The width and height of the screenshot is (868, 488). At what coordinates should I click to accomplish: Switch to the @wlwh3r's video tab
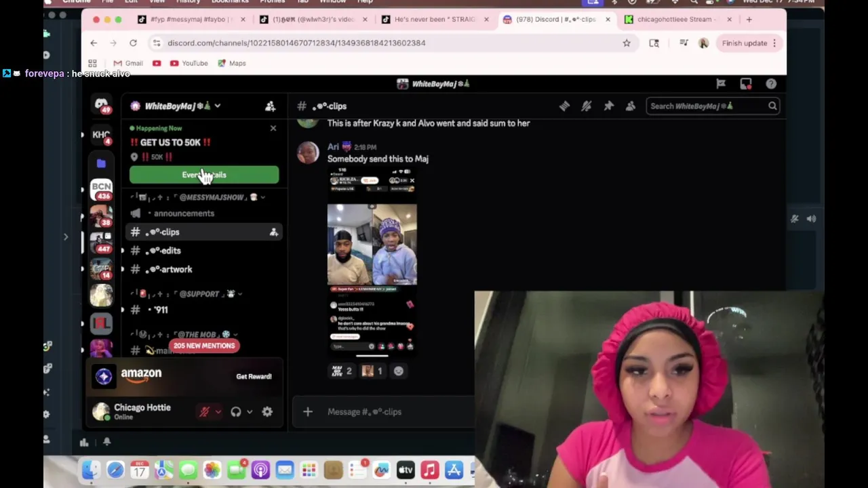point(313,19)
